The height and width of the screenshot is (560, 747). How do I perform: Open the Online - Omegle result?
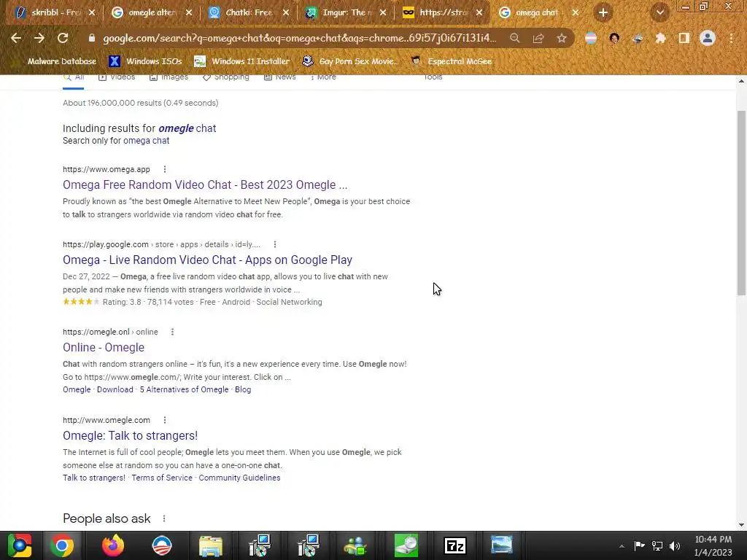(104, 348)
